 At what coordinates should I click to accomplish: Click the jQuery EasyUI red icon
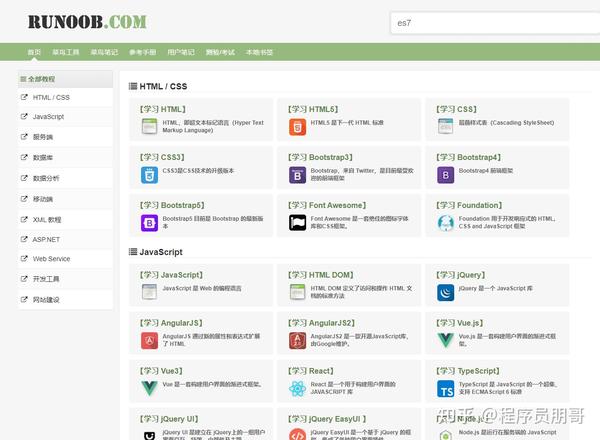[x=297, y=435]
